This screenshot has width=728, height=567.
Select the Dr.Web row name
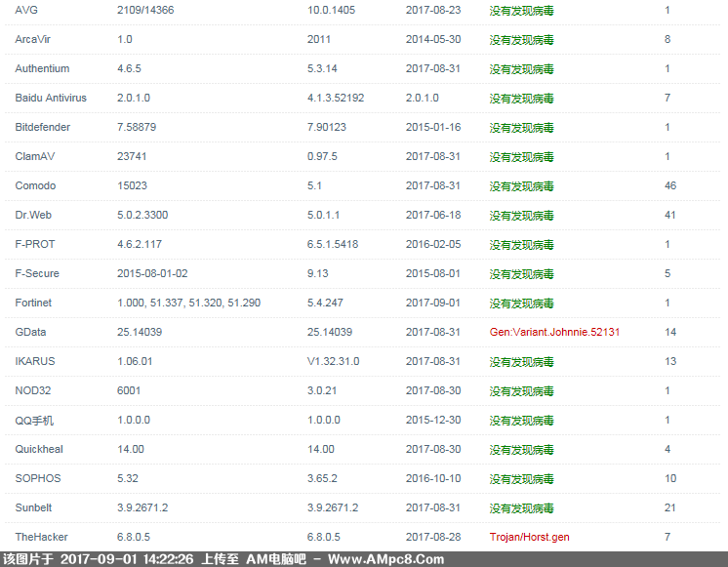pos(33,215)
